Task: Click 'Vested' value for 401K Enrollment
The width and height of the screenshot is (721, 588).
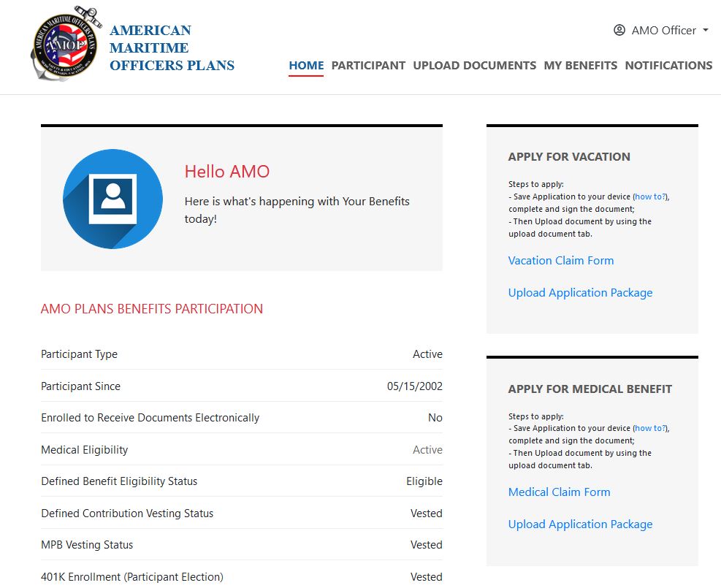Action: [427, 577]
